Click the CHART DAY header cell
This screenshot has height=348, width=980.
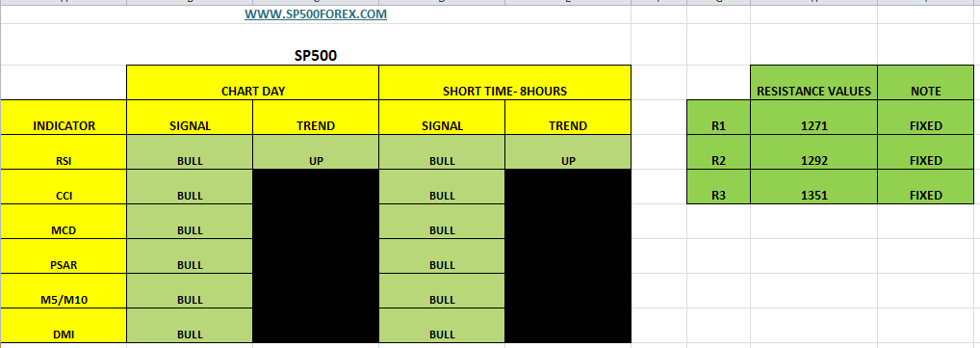pyautogui.click(x=253, y=83)
